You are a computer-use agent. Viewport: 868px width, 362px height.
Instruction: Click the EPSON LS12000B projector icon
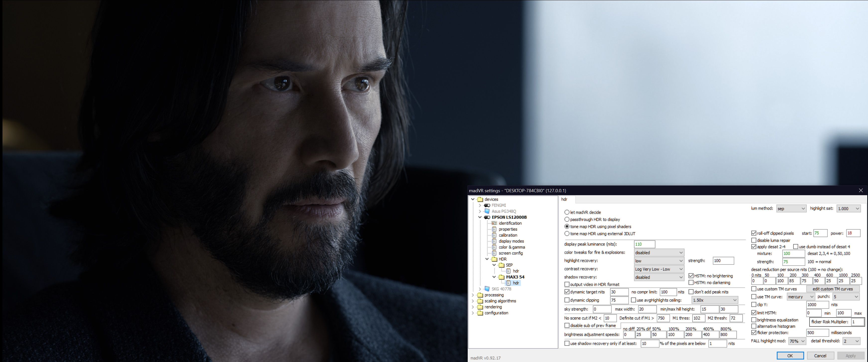point(487,217)
